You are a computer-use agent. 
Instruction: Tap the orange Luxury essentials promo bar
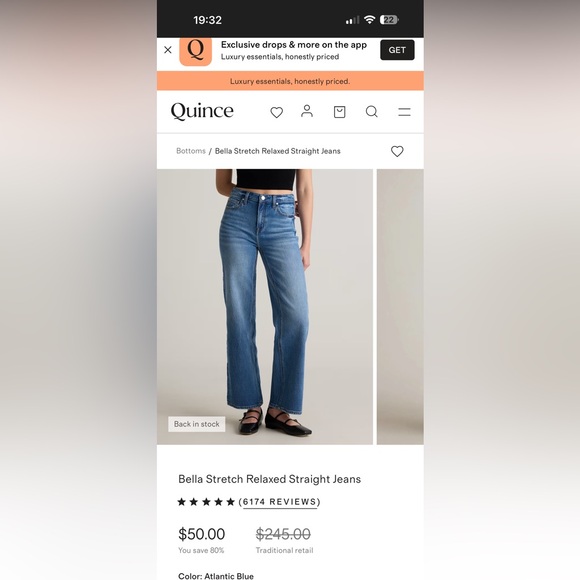pyautogui.click(x=290, y=81)
